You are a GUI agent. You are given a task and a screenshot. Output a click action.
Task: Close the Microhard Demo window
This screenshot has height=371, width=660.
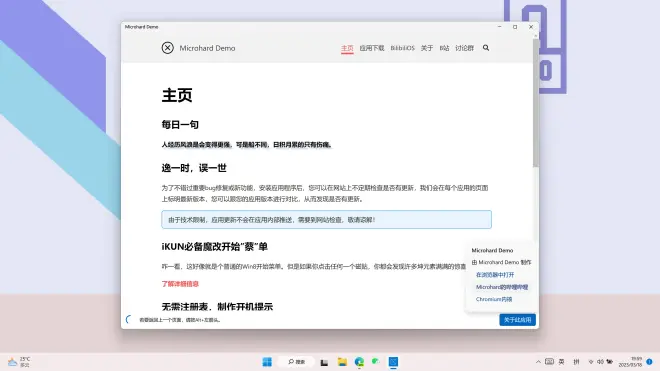[x=531, y=27]
